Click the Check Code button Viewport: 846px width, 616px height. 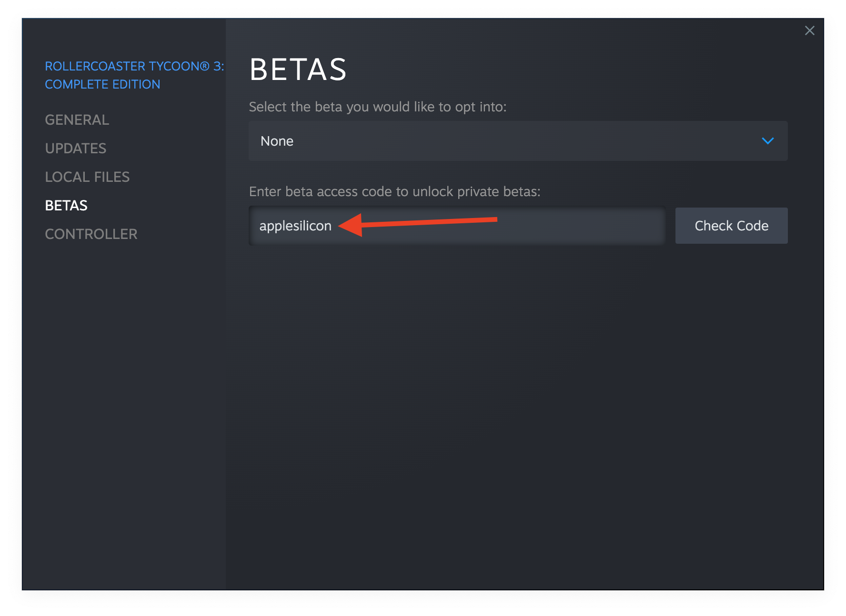pos(731,226)
